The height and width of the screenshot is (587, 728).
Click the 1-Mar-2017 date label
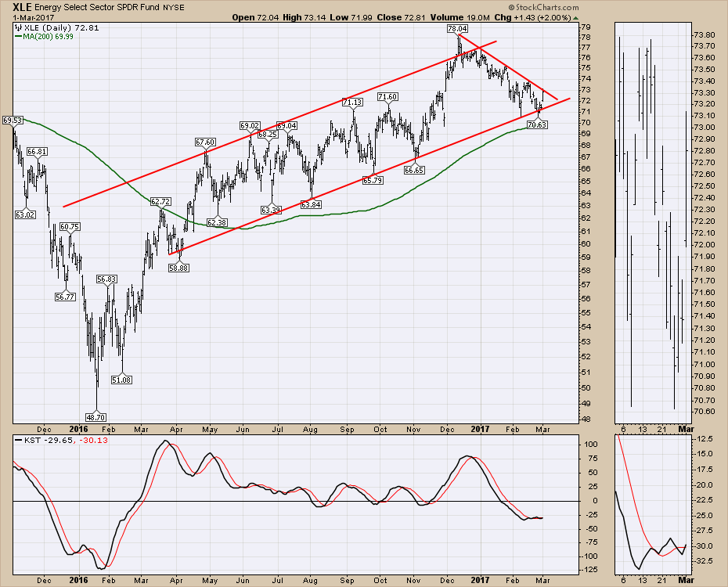tap(34, 18)
